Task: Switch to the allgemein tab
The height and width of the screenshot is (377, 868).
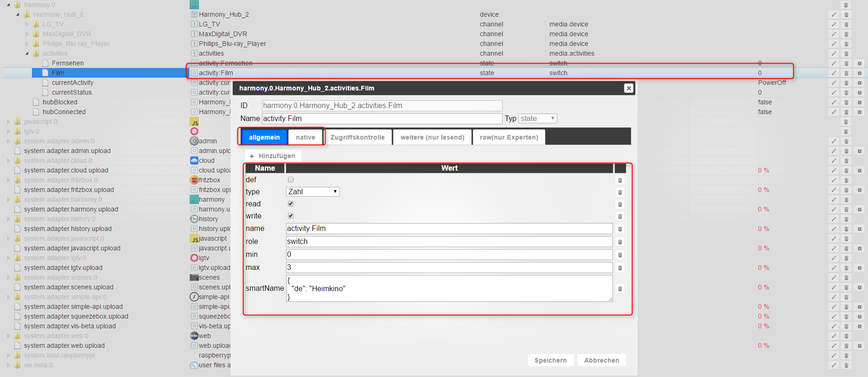Action: 264,137
